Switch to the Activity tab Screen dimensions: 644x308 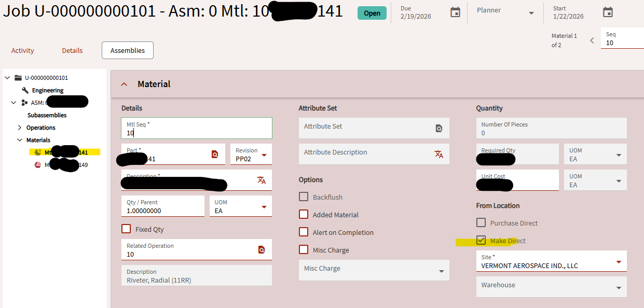(x=22, y=50)
